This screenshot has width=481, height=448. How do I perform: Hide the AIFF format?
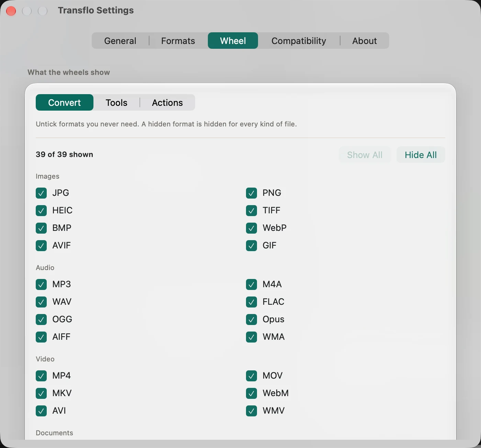(x=41, y=337)
